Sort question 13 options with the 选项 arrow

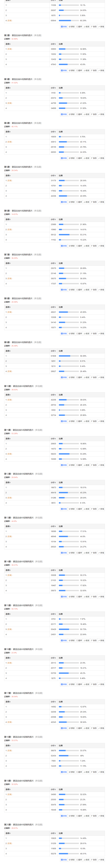coord(10,526)
